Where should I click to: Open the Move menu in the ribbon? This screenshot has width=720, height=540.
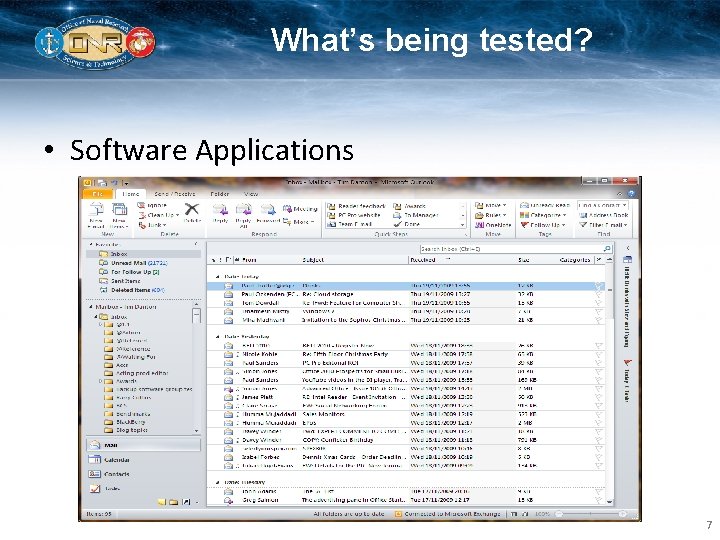click(491, 205)
